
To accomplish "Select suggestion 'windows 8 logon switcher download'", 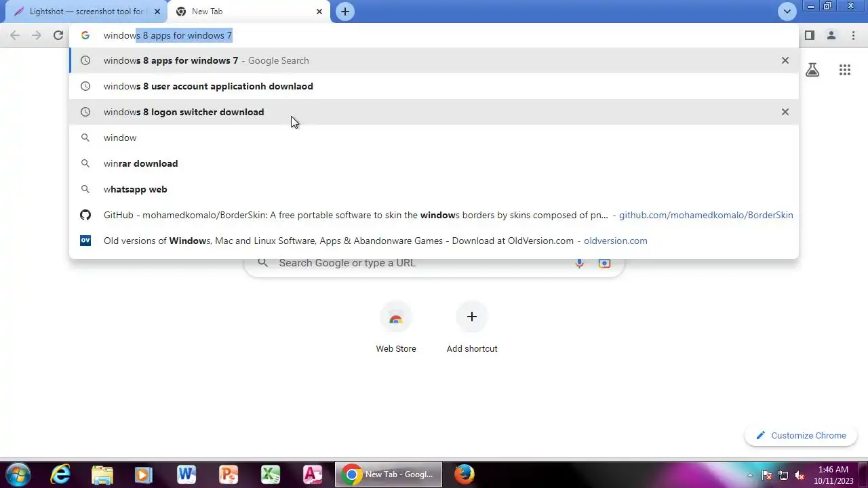I will click(x=434, y=112).
